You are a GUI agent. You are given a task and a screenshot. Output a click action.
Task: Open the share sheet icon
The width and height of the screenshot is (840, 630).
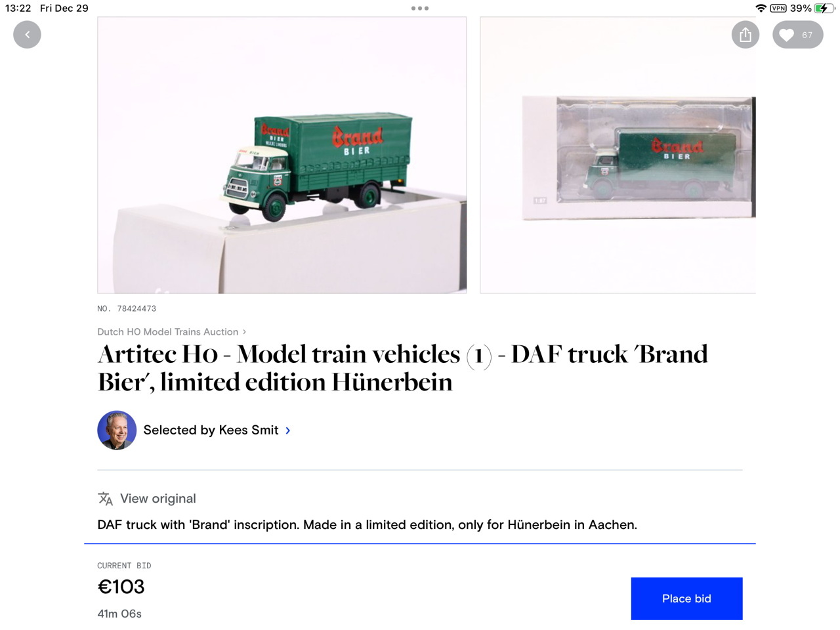[x=745, y=35]
